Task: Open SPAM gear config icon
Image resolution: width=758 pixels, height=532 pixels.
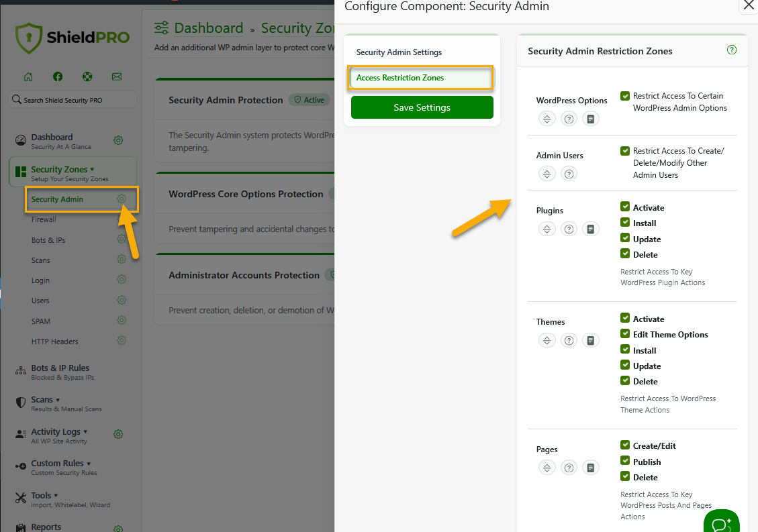Action: 122,320
